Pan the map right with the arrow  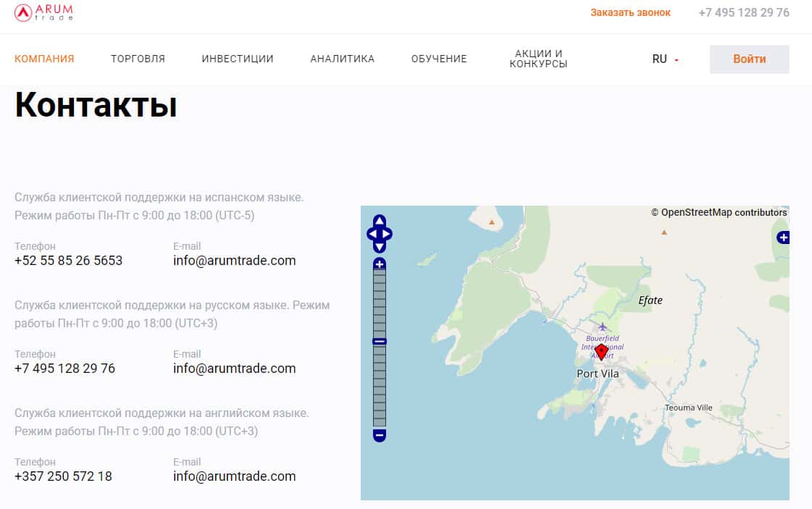click(x=387, y=234)
